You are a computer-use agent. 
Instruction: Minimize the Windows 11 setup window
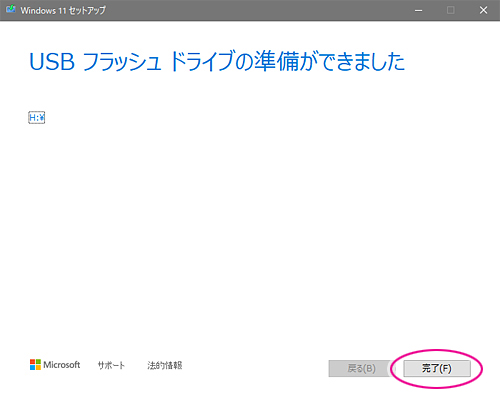pos(419,10)
